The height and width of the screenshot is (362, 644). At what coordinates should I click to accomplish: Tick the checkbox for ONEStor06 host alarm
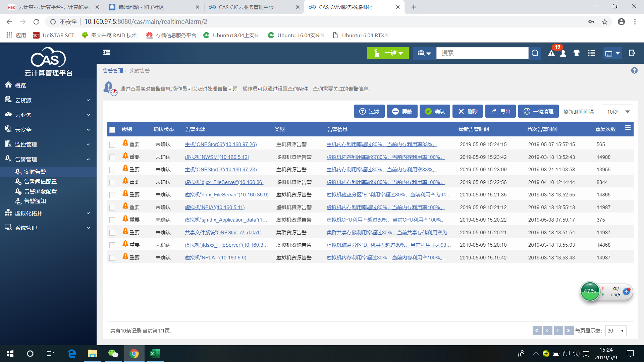pyautogui.click(x=112, y=144)
